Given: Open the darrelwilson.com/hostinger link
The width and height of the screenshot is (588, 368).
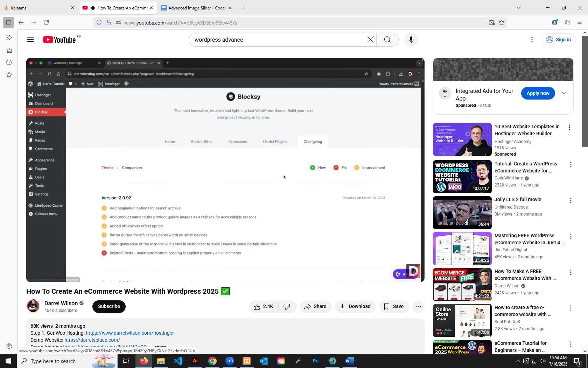Looking at the screenshot, I should [x=130, y=333].
